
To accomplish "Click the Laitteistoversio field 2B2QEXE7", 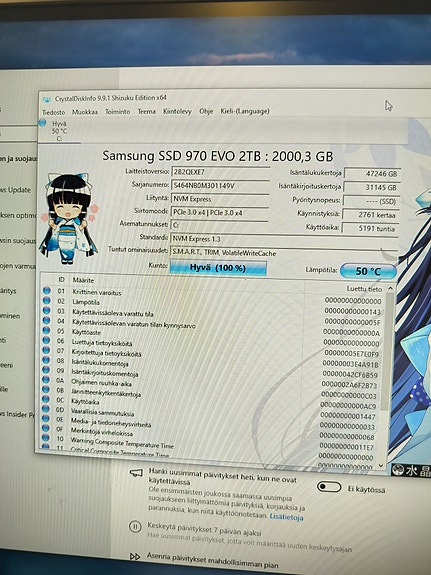I will coord(220,172).
